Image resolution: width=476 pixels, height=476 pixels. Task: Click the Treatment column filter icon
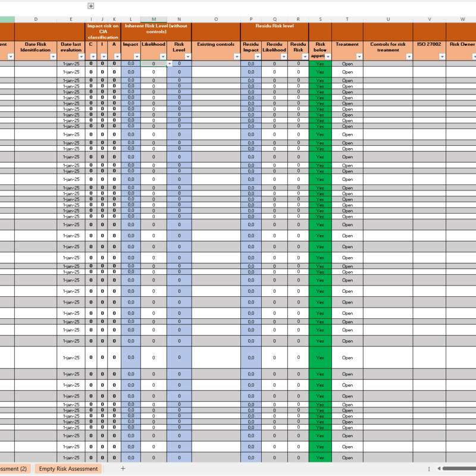[x=359, y=57]
